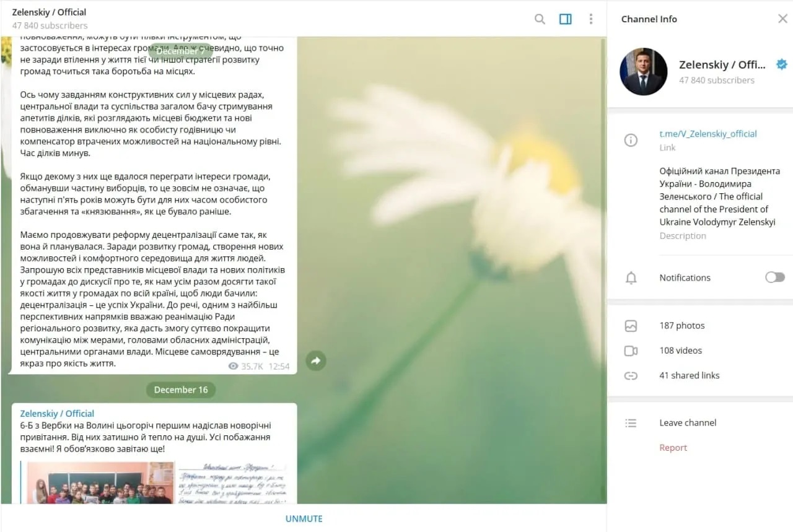Toggle the side panel icon in header

pyautogui.click(x=565, y=19)
